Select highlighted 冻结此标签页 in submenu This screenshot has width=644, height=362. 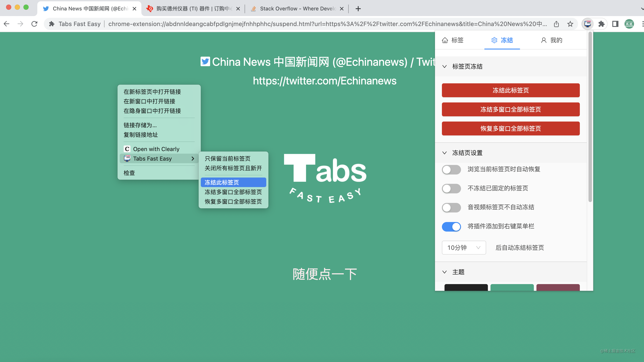(233, 182)
